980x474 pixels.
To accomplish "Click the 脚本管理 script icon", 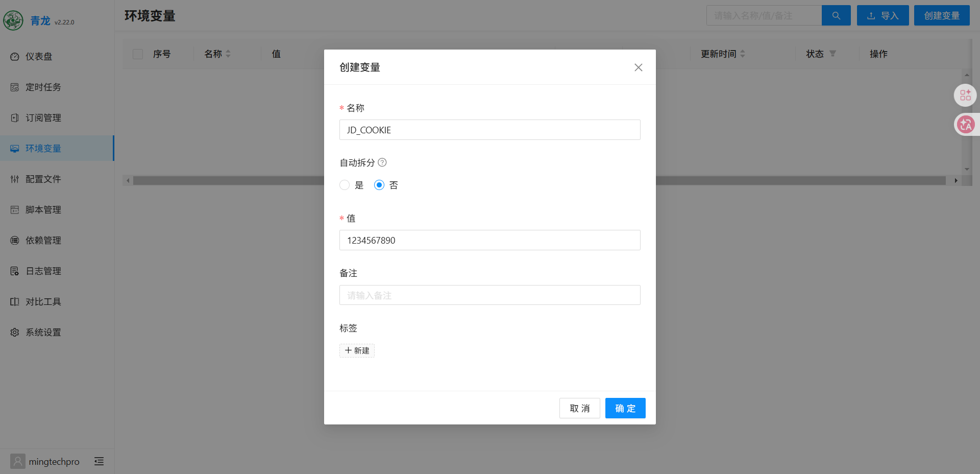I will point(15,209).
